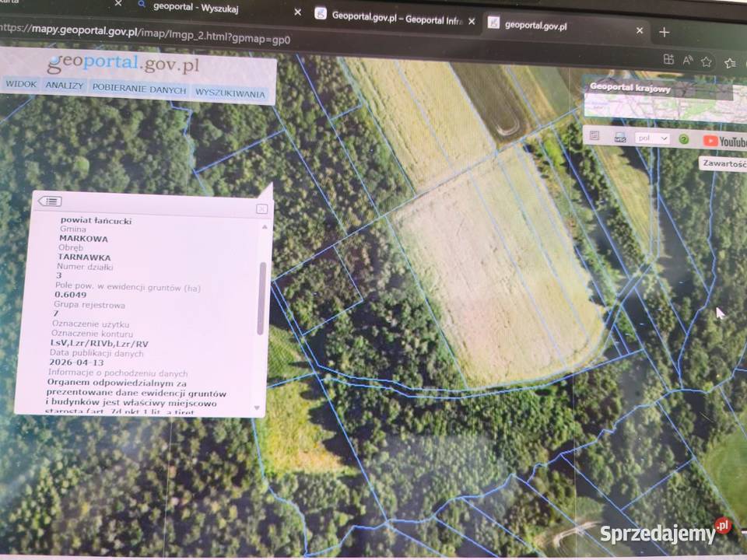This screenshot has height=560, width=747.
Task: Click the browser address bar URL
Action: tap(145, 34)
